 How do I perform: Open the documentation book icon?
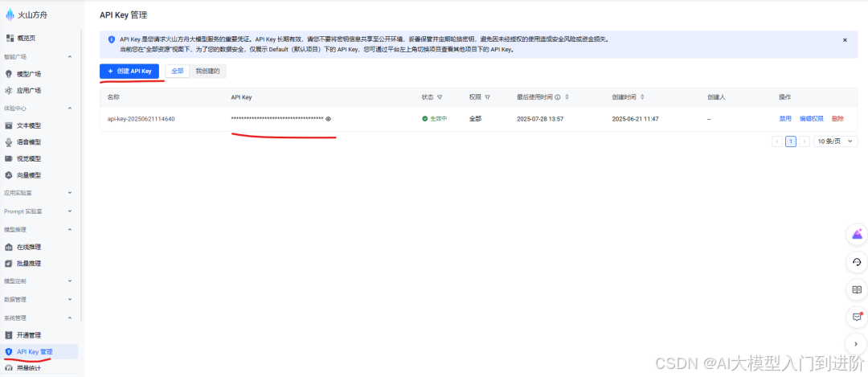click(x=857, y=289)
